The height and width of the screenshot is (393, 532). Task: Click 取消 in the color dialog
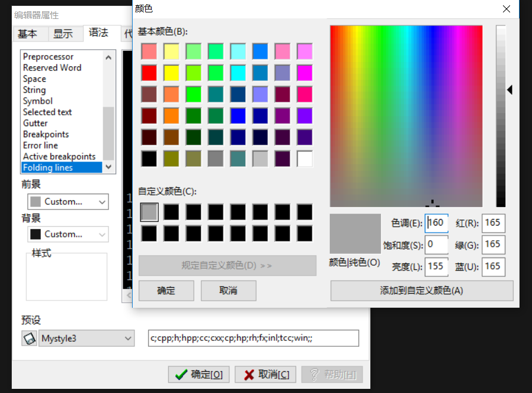(228, 291)
